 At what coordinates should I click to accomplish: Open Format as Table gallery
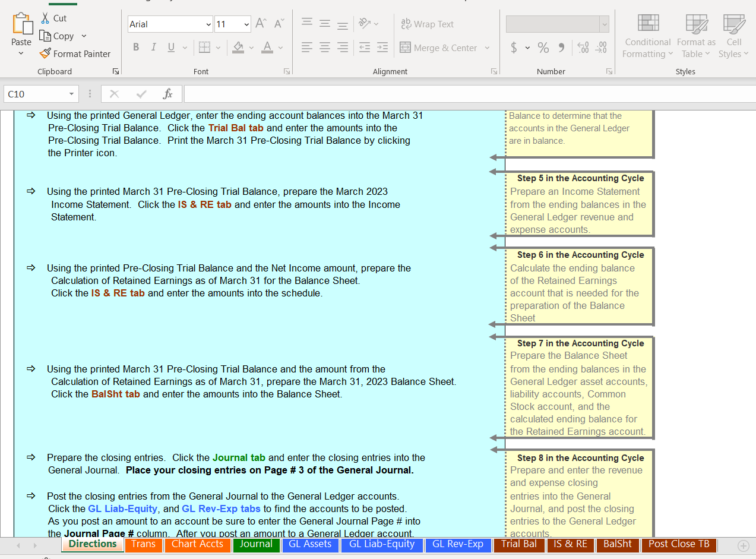[x=696, y=36]
